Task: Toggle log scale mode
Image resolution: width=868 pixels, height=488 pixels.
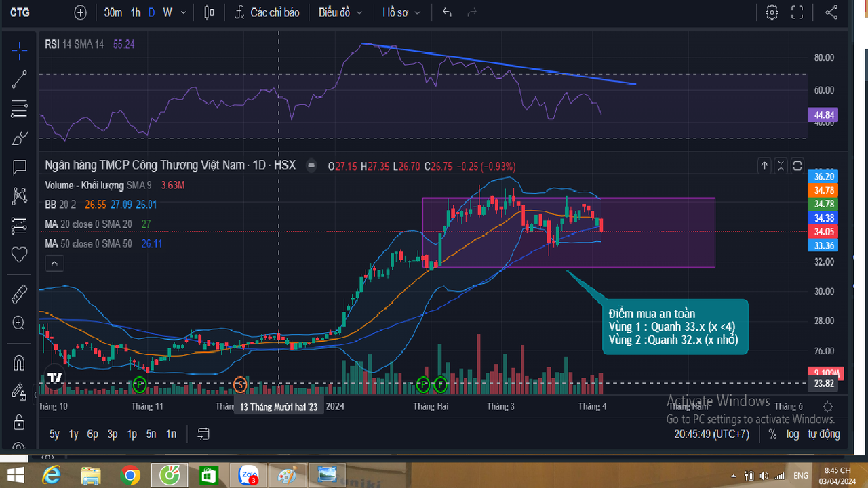Action: tap(793, 434)
